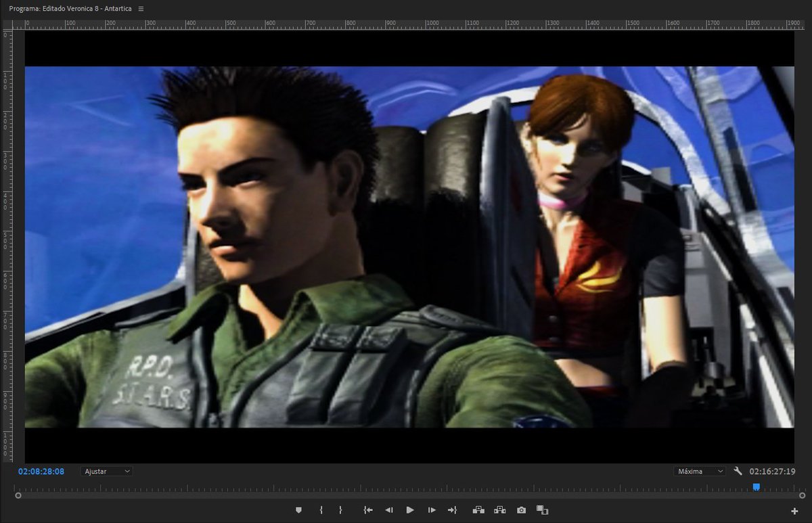Image resolution: width=812 pixels, height=523 pixels.
Task: Export frame with the camera icon
Action: (521, 510)
